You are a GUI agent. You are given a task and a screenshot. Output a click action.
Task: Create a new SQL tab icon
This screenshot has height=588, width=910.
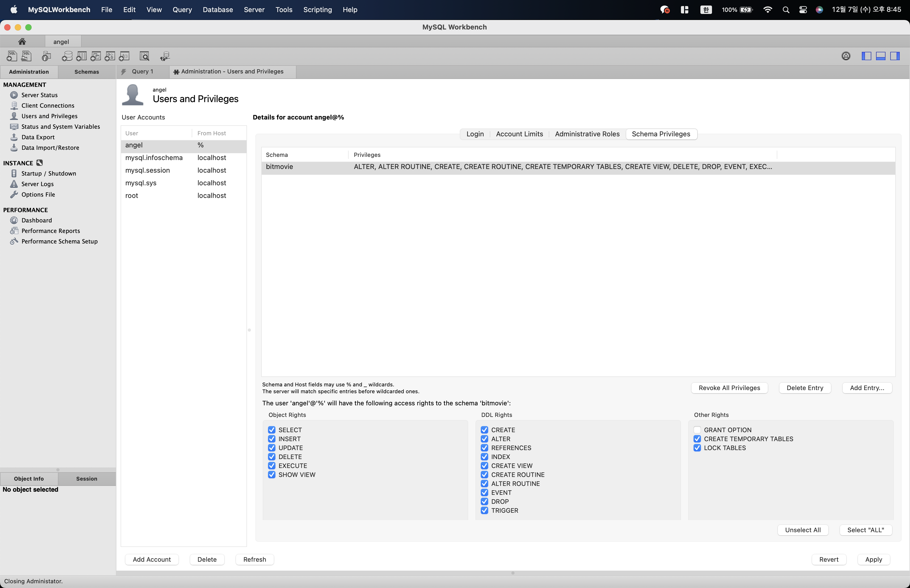[12, 56]
